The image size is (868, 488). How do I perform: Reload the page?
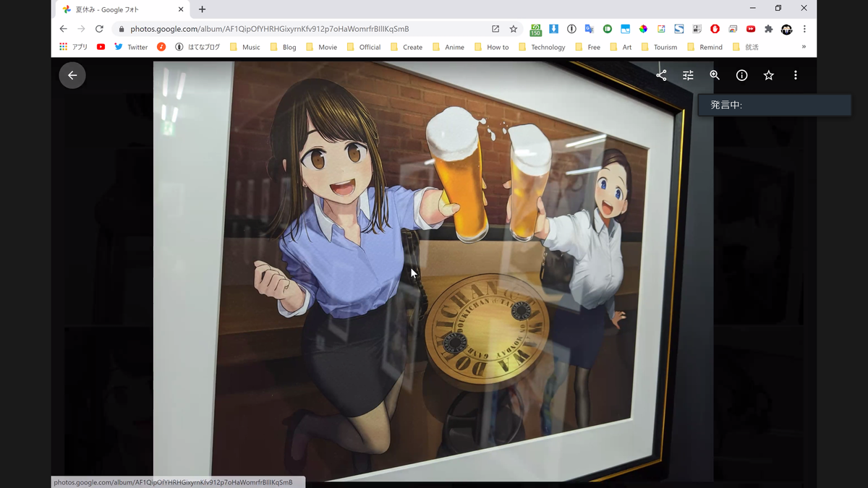[99, 29]
